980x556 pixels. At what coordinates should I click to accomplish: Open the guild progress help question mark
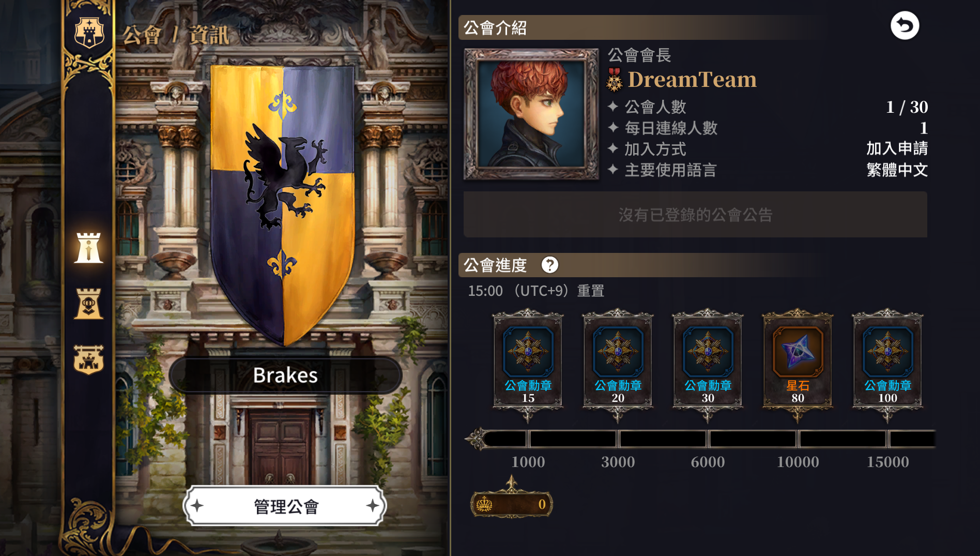pyautogui.click(x=549, y=265)
